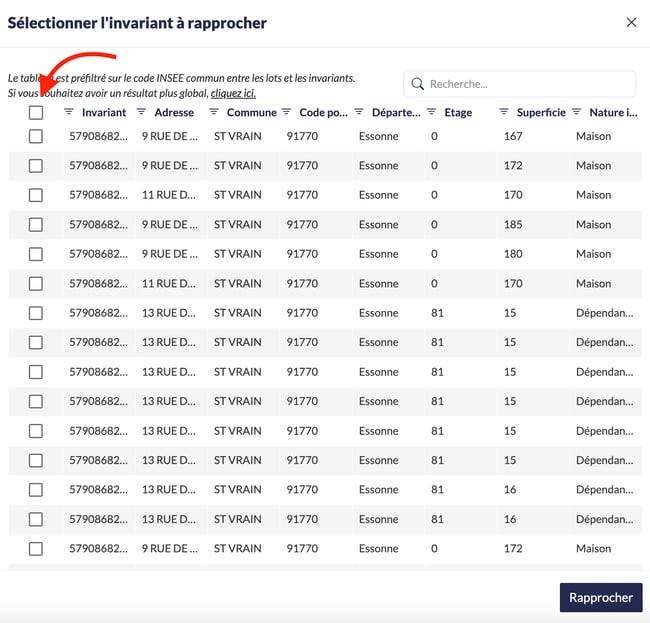Click the Département column filter icon
This screenshot has height=623, width=650.
pyautogui.click(x=359, y=112)
